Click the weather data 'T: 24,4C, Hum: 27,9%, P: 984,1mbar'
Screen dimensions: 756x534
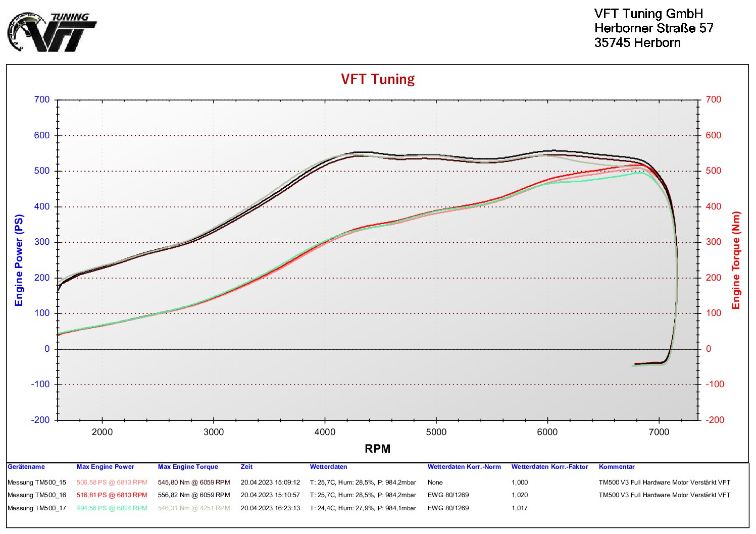pos(363,508)
